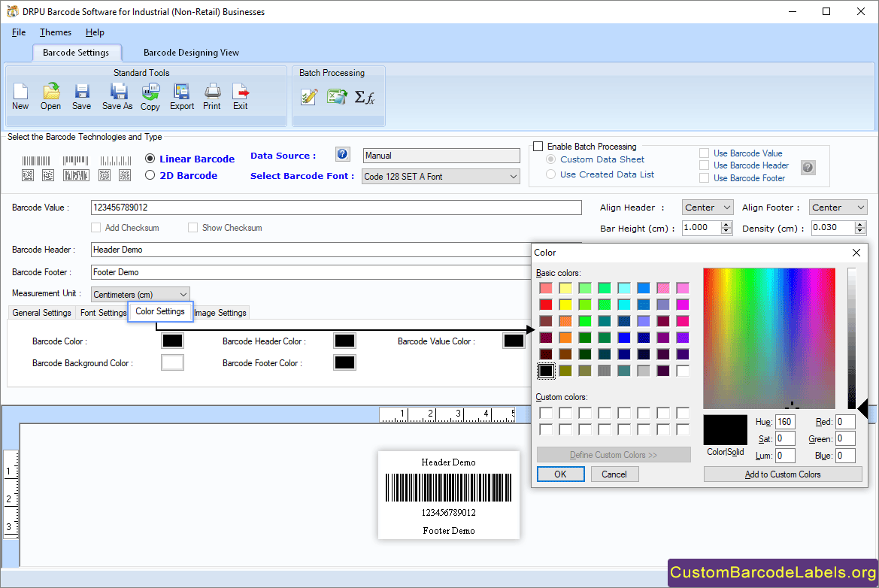Tick Use Barcode Footer checkbox
Screen dimensions: 879x588
tap(704, 177)
